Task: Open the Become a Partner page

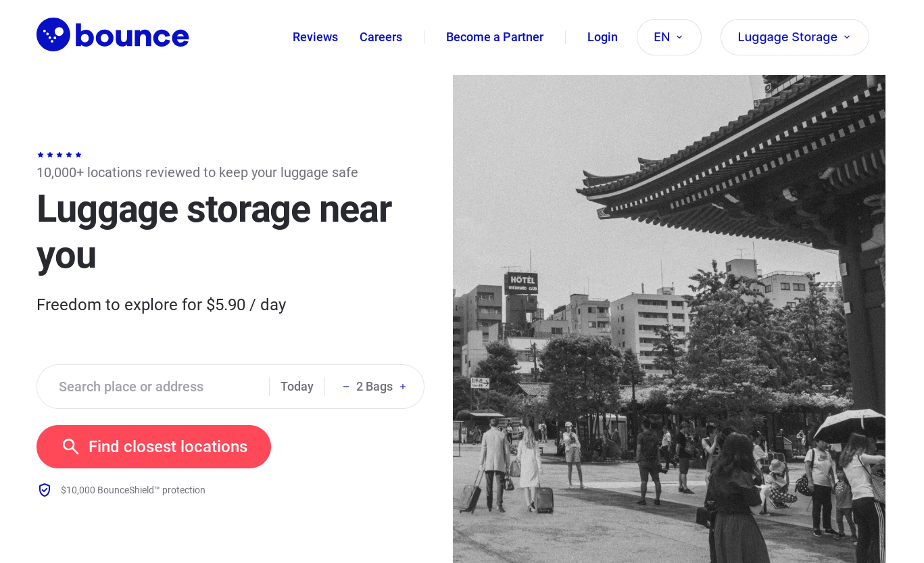Action: coord(494,37)
